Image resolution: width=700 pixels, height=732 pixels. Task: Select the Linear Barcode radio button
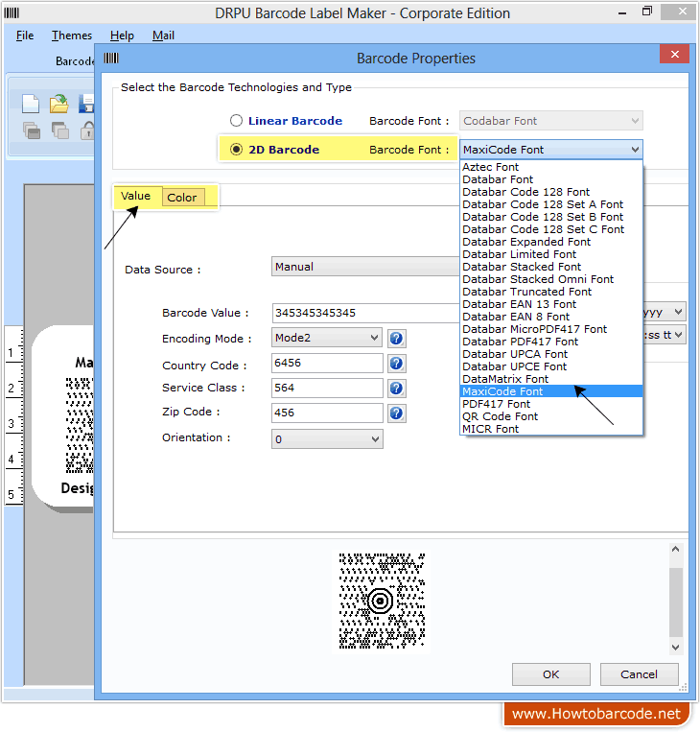(x=236, y=121)
